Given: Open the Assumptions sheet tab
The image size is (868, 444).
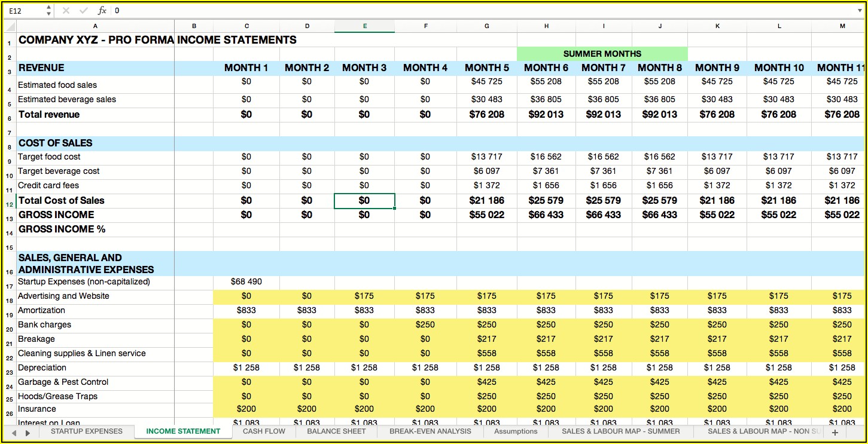Looking at the screenshot, I should tap(516, 431).
